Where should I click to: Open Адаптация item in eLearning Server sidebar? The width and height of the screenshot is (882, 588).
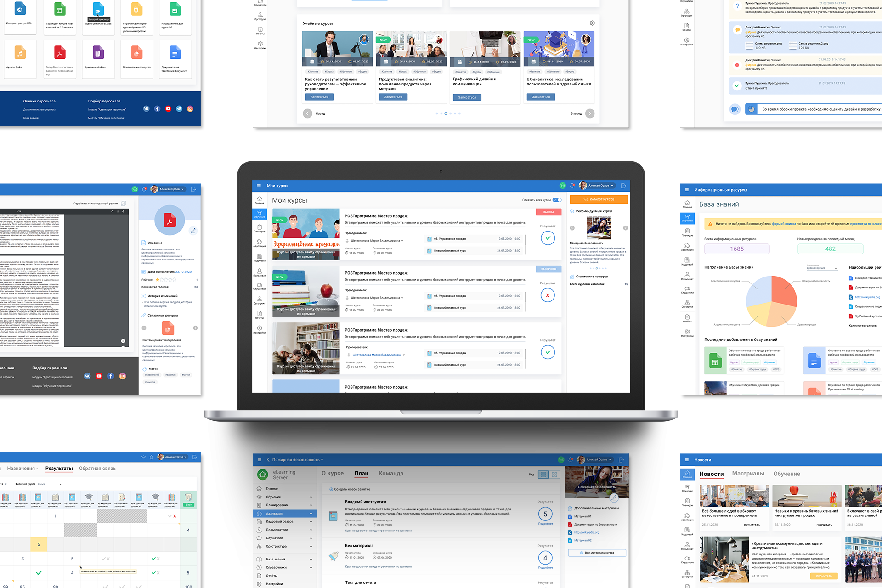pos(285,514)
